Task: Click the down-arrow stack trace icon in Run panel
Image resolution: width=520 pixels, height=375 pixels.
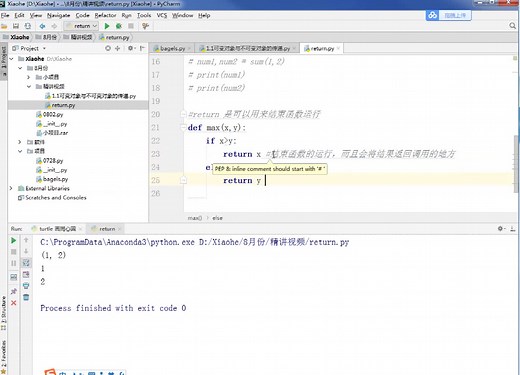Action: pos(26,251)
